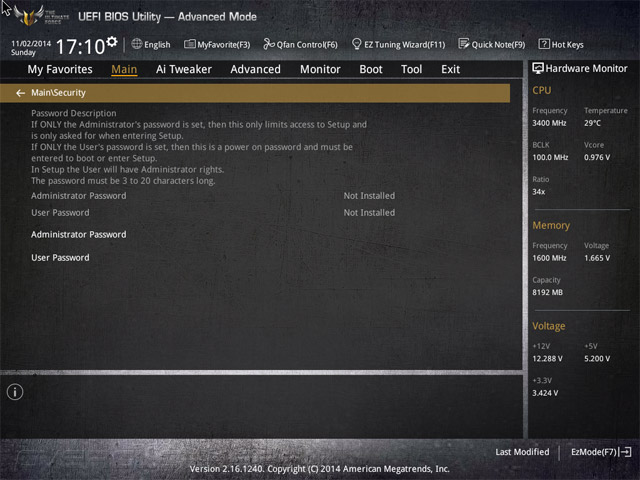Screen dimensions: 640x480
Task: View Last Modified settings
Action: coord(522,452)
